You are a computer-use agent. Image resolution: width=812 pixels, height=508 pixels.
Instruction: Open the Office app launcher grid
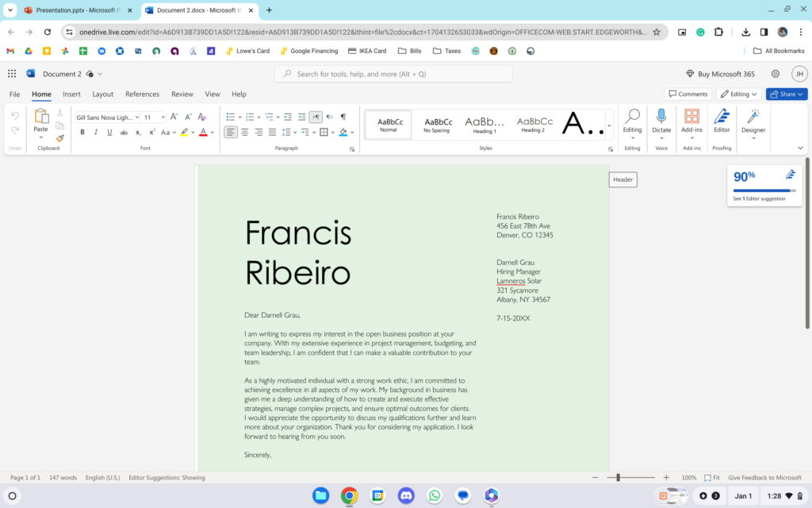click(12, 74)
